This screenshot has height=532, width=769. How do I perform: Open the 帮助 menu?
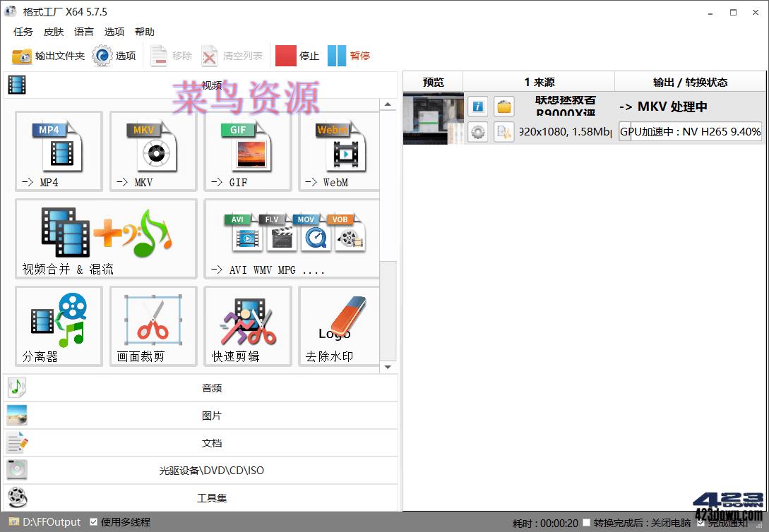(144, 31)
